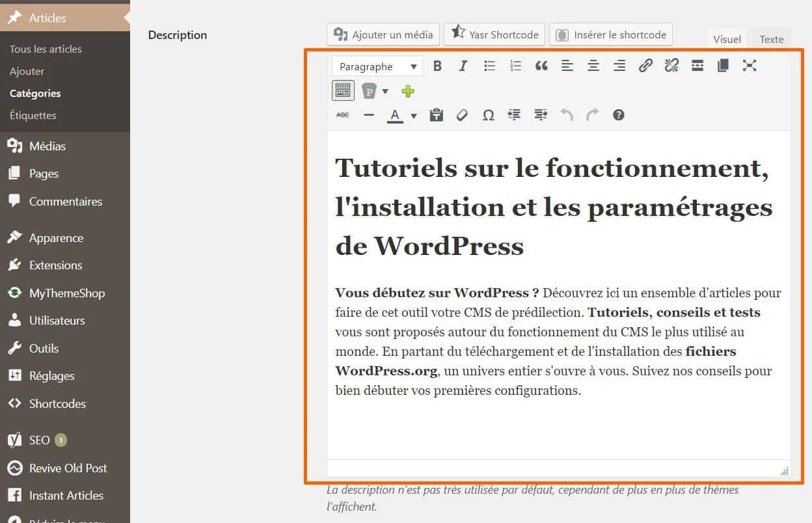The width and height of the screenshot is (812, 523).
Task: Insert a bulleted list
Action: point(489,66)
